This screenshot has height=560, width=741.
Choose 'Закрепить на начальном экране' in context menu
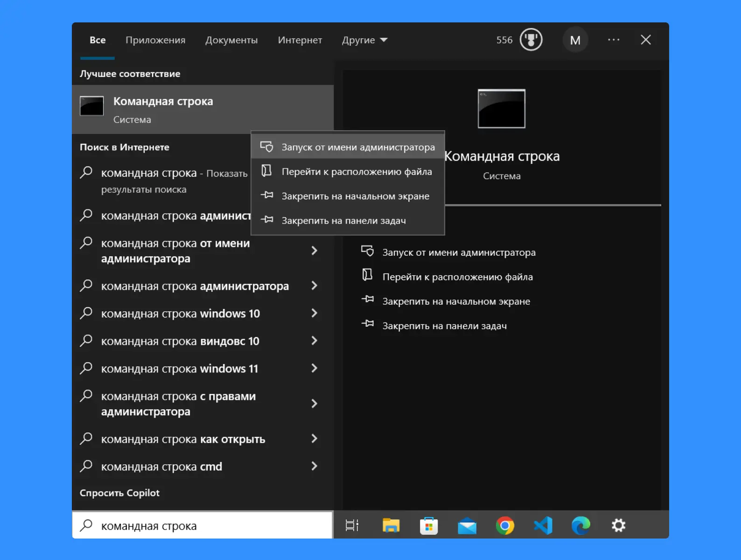[348, 196]
